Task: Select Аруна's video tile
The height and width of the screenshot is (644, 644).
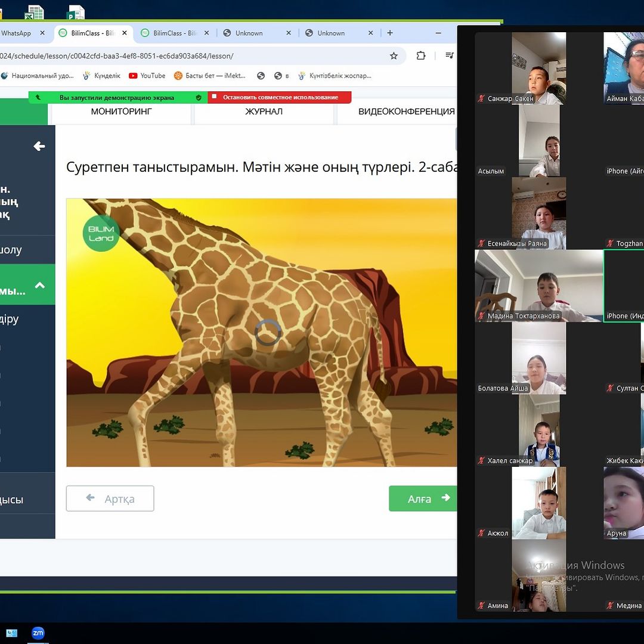Action: coord(624,503)
